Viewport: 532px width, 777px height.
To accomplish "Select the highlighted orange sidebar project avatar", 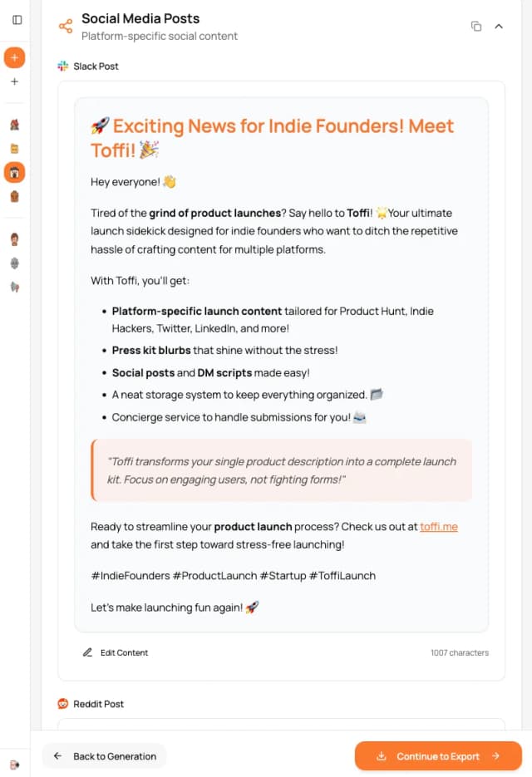I will pyautogui.click(x=14, y=173).
